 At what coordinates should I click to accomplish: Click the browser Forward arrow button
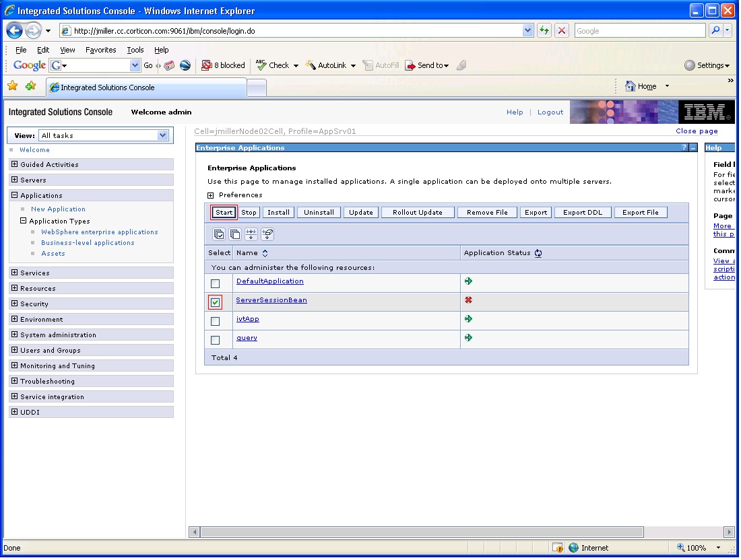click(32, 31)
